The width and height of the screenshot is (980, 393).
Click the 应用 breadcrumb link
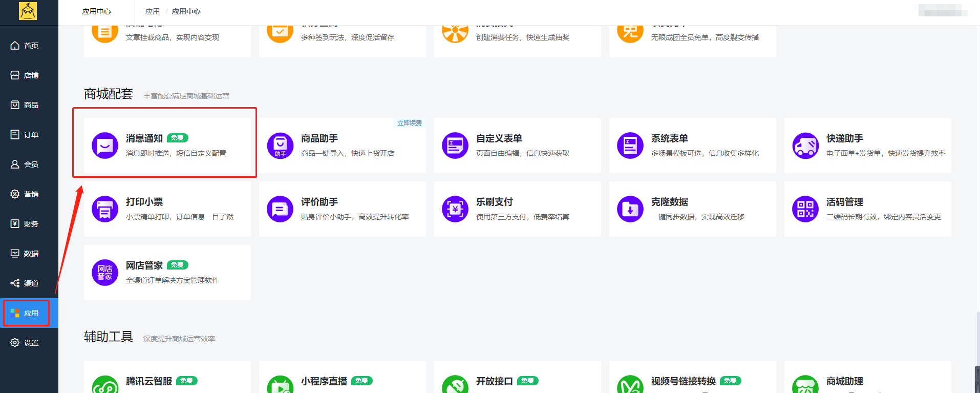point(153,11)
